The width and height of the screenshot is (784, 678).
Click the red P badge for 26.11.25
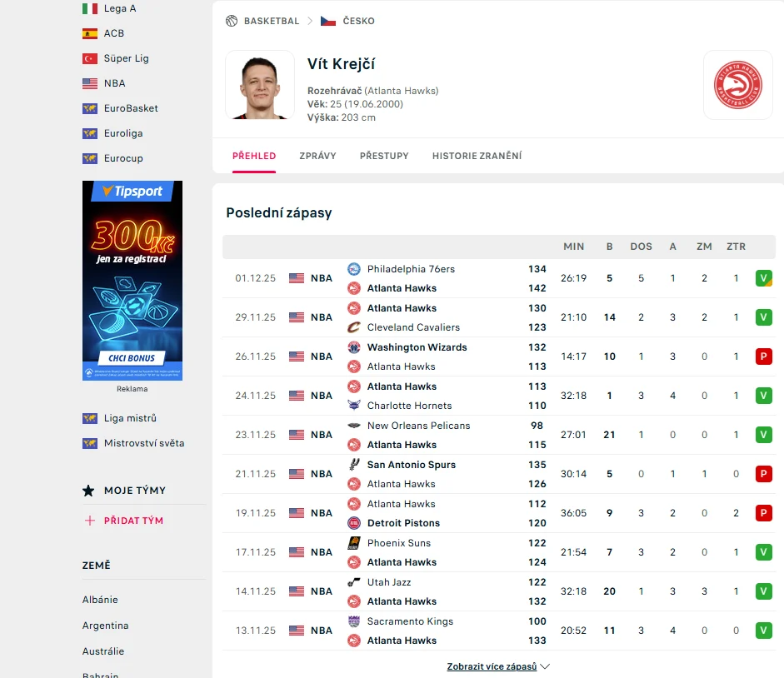[763, 356]
